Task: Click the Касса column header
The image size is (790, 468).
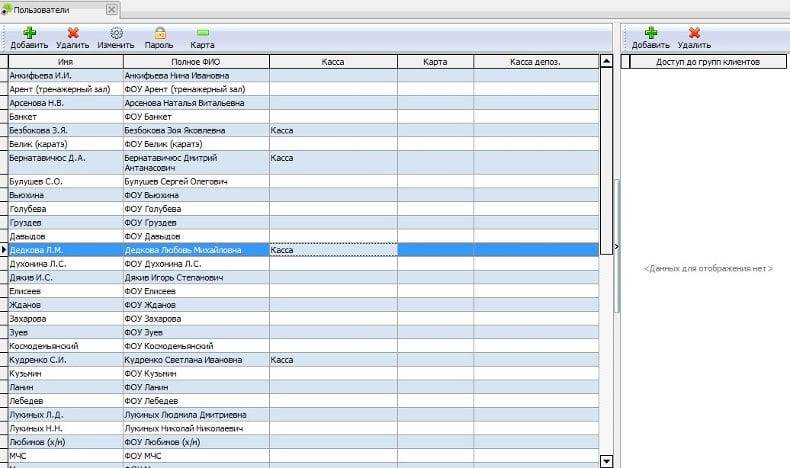Action: tap(333, 62)
